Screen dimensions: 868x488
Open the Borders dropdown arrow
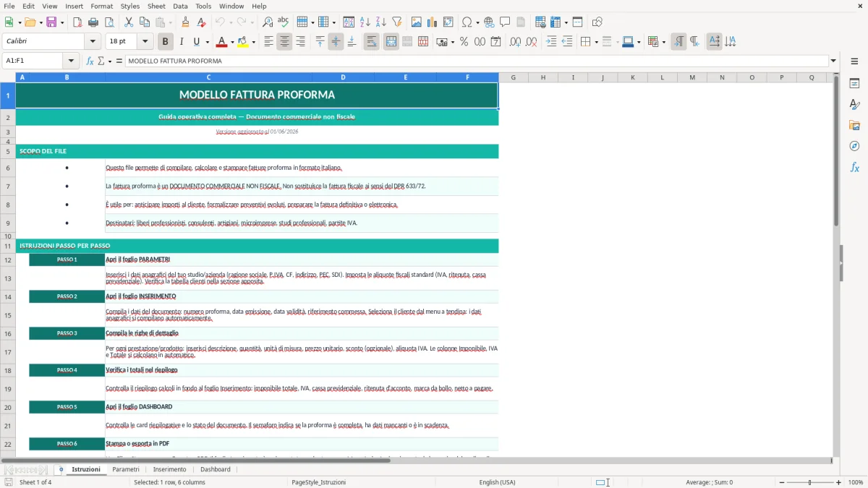[596, 42]
